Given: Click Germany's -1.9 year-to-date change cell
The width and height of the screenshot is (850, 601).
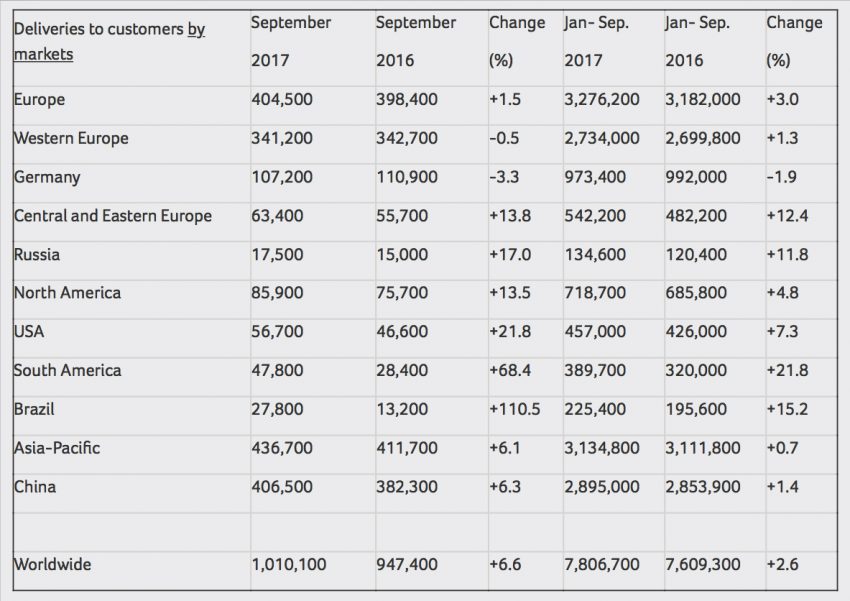Looking at the screenshot, I should pyautogui.click(x=781, y=177).
